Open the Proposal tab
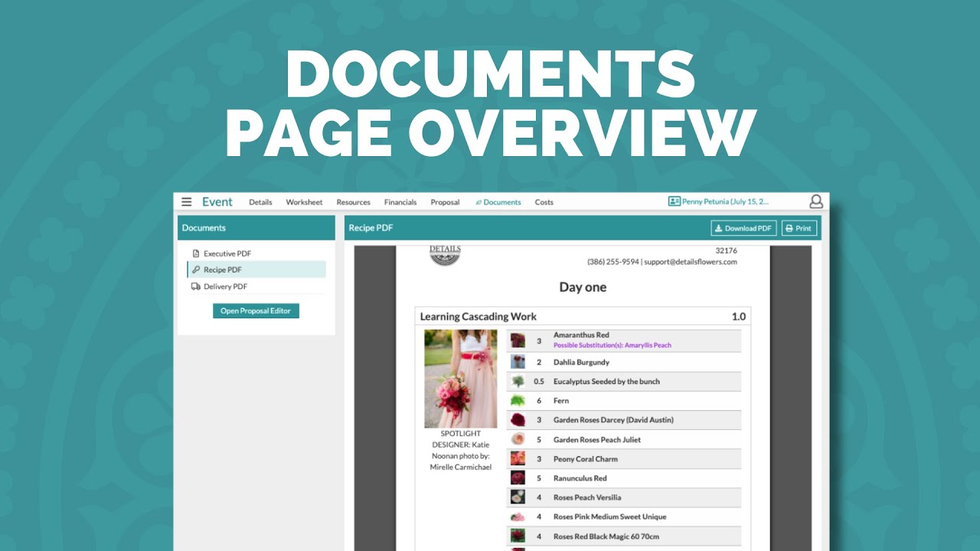 (x=445, y=202)
